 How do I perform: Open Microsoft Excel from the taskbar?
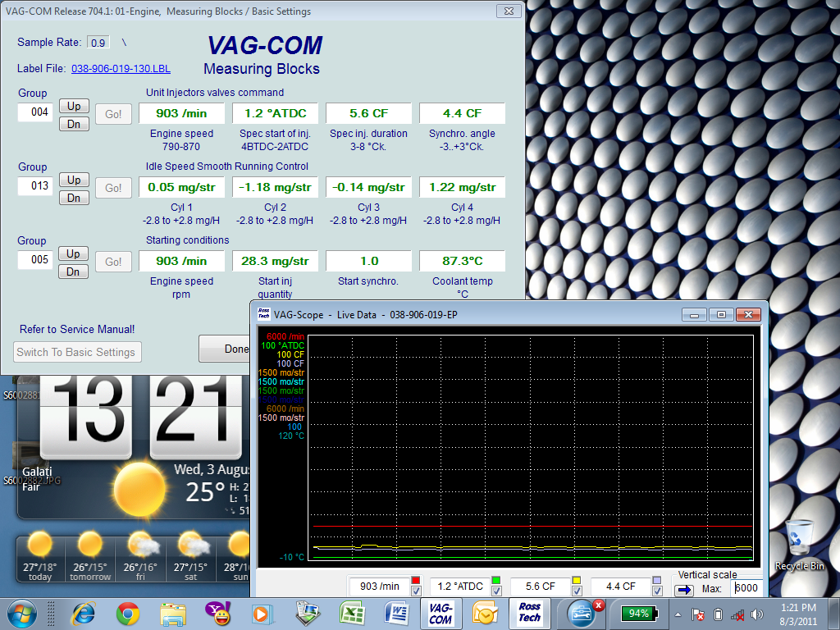(351, 614)
